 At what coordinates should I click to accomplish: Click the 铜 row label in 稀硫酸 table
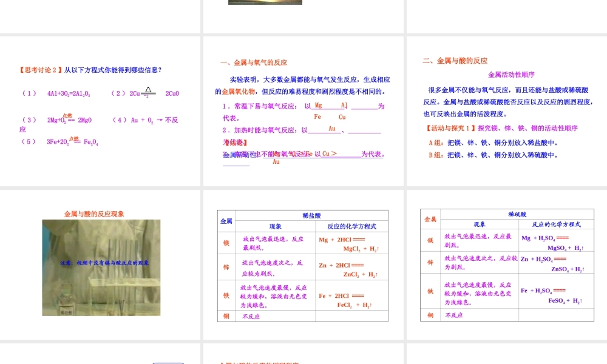tap(430, 315)
